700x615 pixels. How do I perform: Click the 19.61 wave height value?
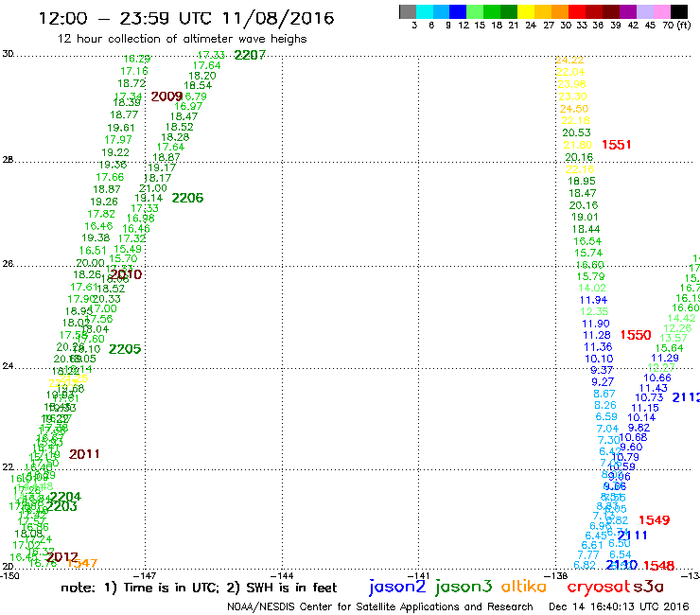[121, 128]
